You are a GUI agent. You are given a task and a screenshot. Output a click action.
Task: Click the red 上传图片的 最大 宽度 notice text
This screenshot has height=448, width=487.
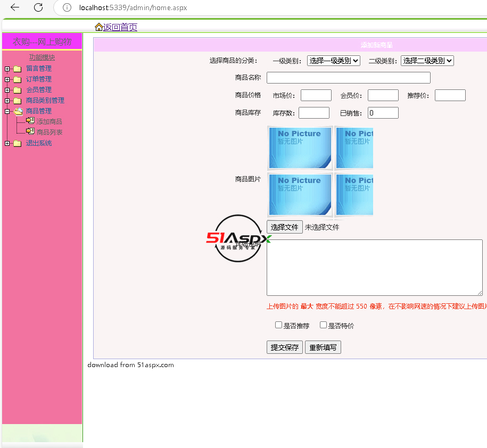[x=377, y=306]
